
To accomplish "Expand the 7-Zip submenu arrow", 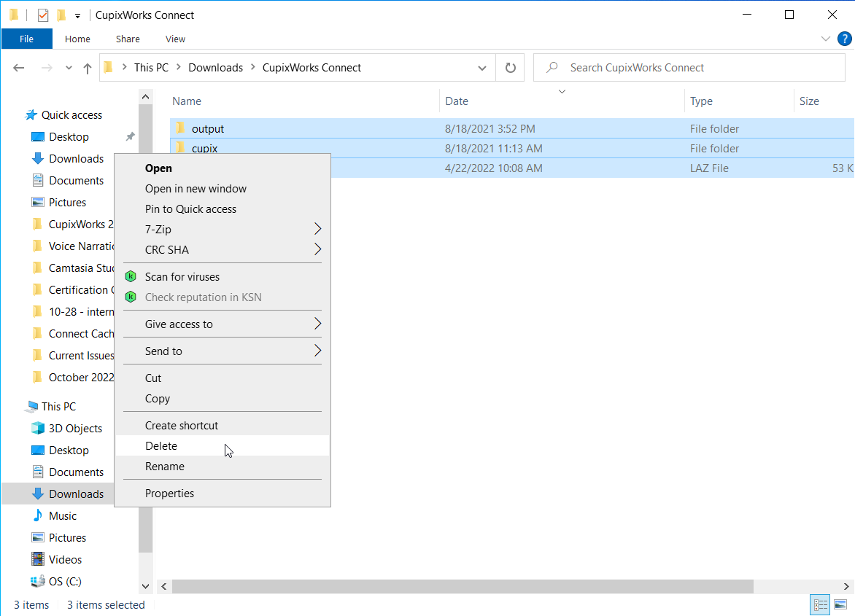I will point(318,229).
